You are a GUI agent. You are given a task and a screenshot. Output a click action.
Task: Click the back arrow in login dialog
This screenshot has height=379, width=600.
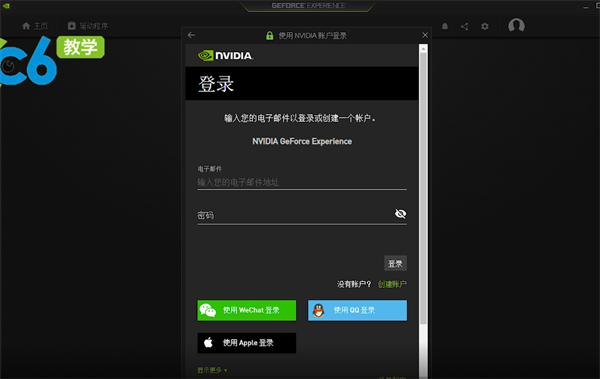(191, 35)
